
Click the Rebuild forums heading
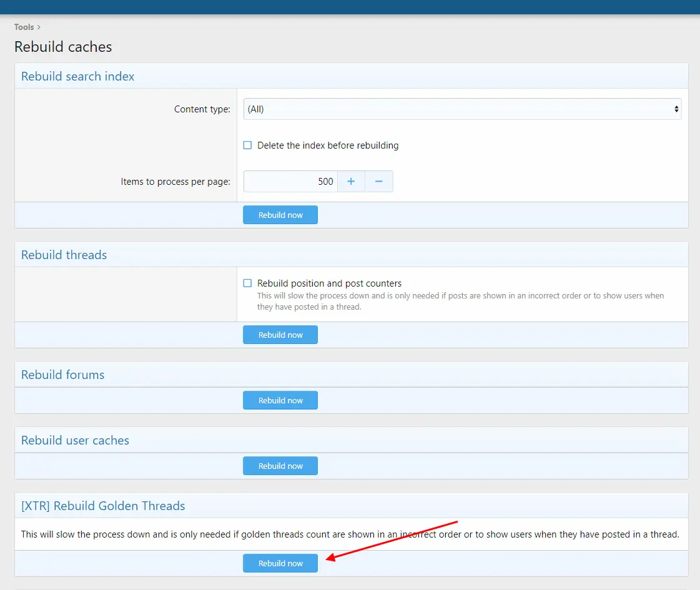coord(62,375)
